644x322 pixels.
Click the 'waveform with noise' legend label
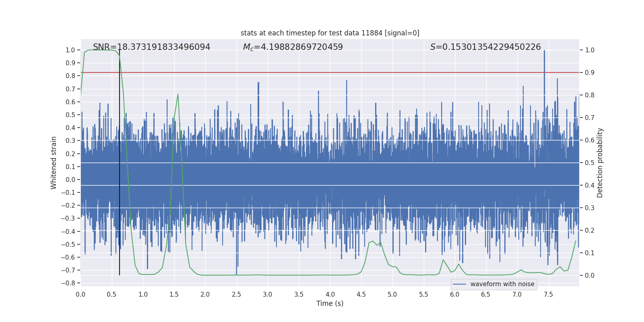click(x=502, y=284)
